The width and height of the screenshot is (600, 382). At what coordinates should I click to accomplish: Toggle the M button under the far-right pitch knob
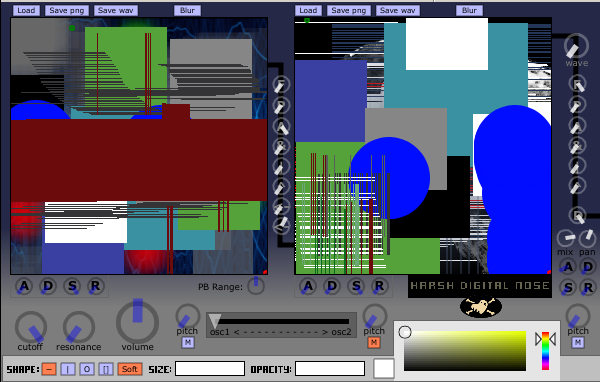click(x=578, y=342)
